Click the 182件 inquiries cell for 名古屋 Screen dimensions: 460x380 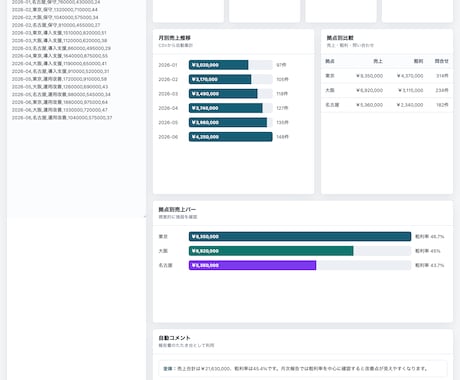pos(442,105)
